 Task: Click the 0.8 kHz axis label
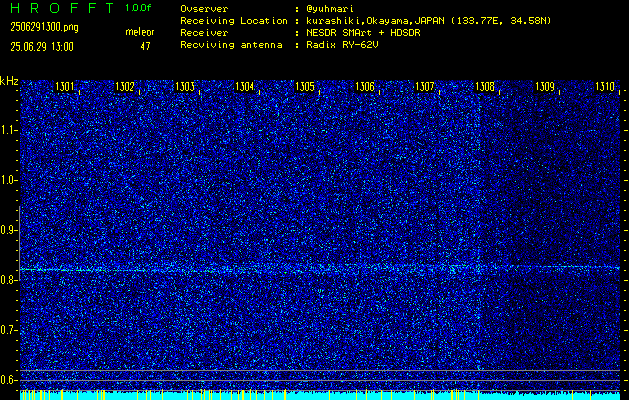8,280
